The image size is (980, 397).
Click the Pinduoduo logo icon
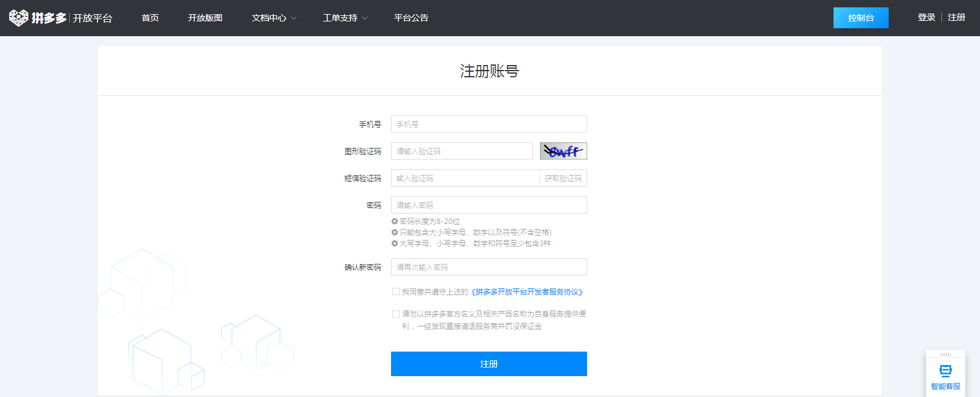pyautogui.click(x=18, y=18)
